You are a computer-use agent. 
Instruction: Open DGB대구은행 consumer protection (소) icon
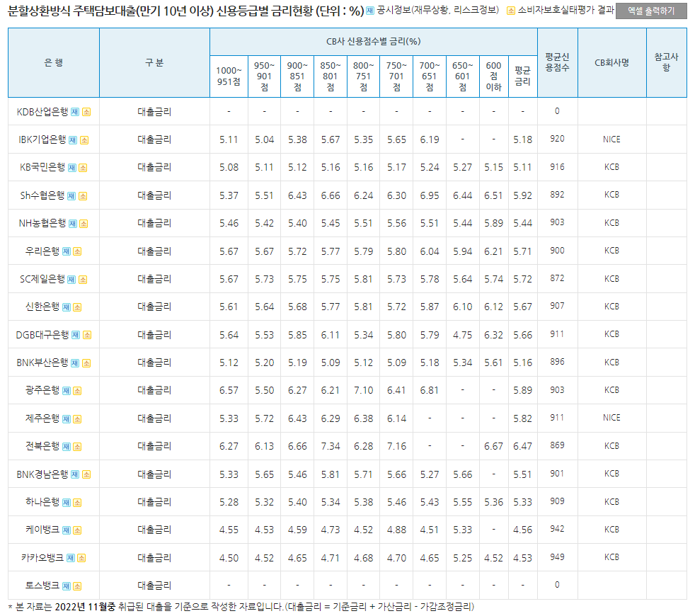tap(87, 335)
